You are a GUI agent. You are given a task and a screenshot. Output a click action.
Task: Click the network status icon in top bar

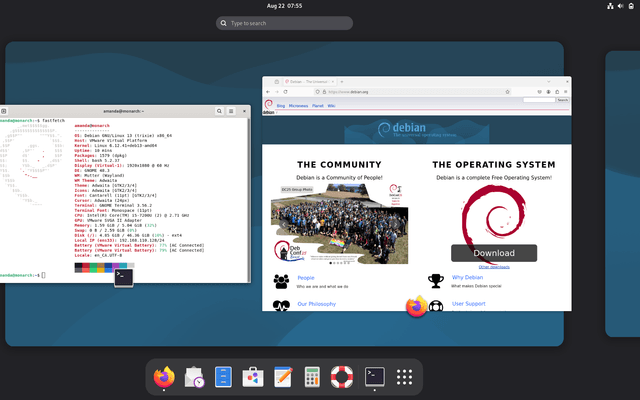pos(610,6)
